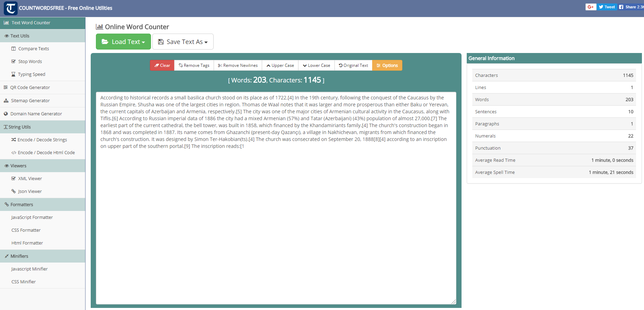Viewport: 644px width, 310px height.
Task: Open JavaScript Formatter
Action: 32,218
